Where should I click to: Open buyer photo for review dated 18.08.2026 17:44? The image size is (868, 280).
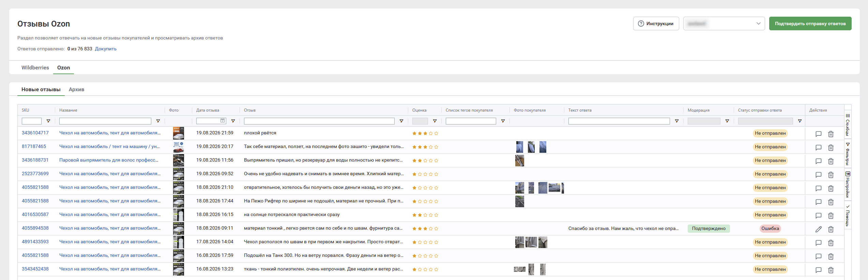tap(520, 201)
